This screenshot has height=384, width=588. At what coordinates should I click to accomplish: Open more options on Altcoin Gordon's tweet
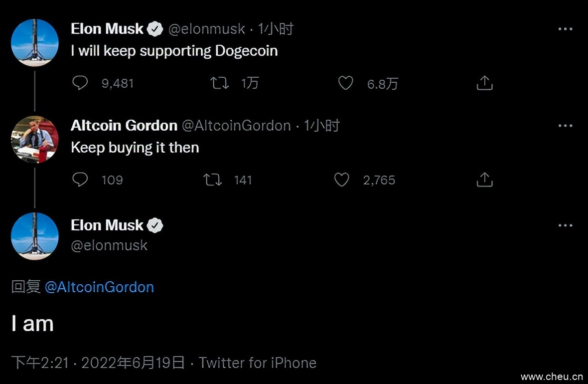pyautogui.click(x=565, y=126)
